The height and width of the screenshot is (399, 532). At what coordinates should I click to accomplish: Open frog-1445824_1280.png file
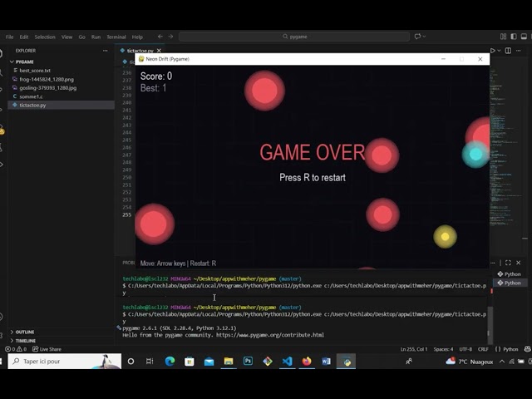pos(47,80)
